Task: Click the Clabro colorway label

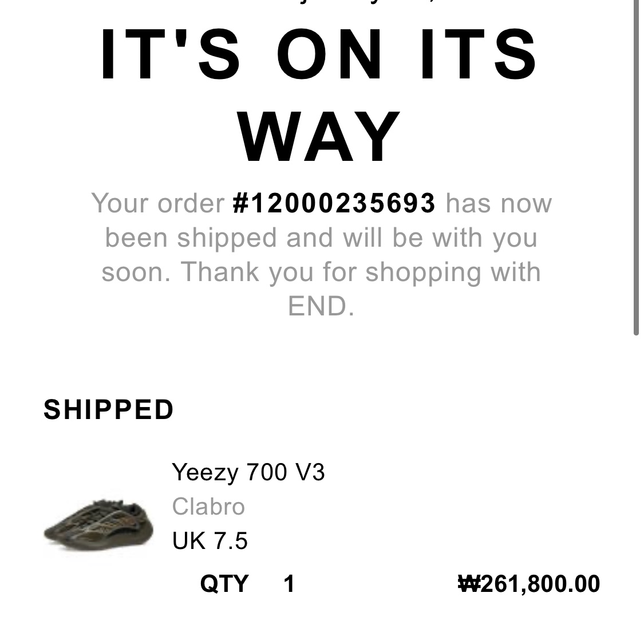Action: (208, 506)
